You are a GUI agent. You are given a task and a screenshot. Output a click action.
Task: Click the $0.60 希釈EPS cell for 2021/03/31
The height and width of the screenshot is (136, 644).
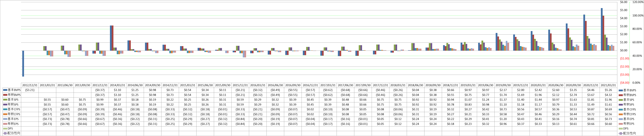[608, 124]
